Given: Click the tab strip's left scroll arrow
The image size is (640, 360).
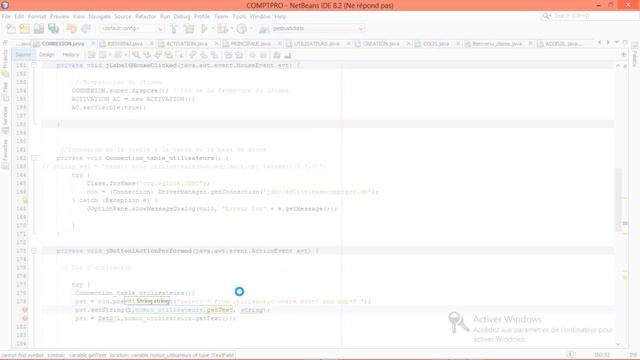Looking at the screenshot, I should click(x=599, y=42).
